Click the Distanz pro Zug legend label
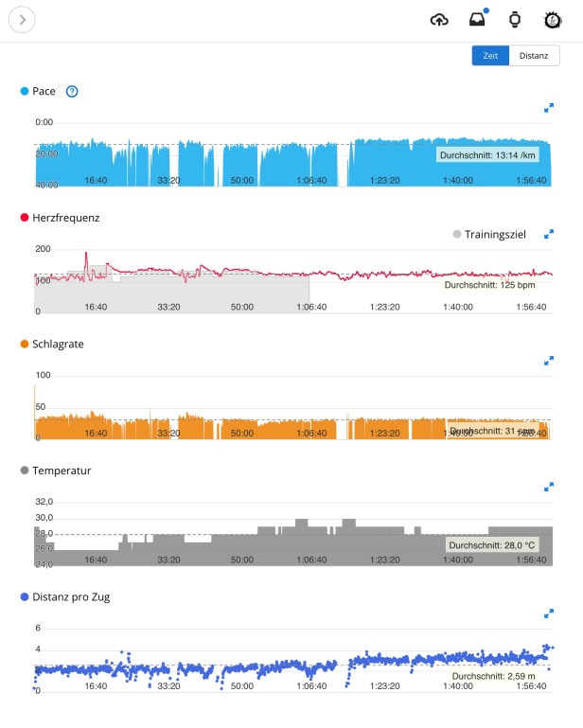The width and height of the screenshot is (583, 728). tap(71, 596)
